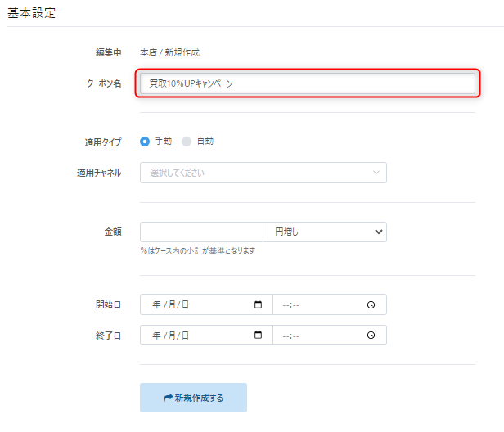Screen dimensions: 504x432
Task: Open the 円増し unit dropdown
Action: [325, 232]
